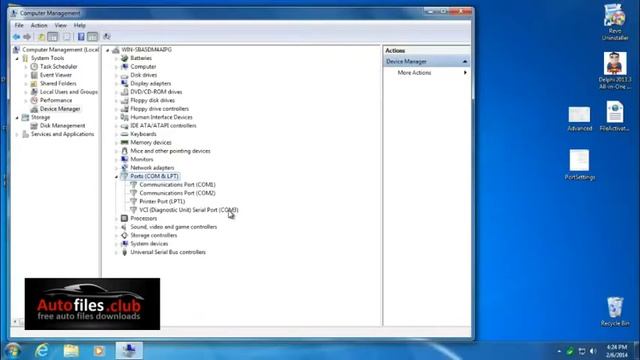Click the volume speaker tray icon
The image size is (640, 360).
tap(593, 351)
